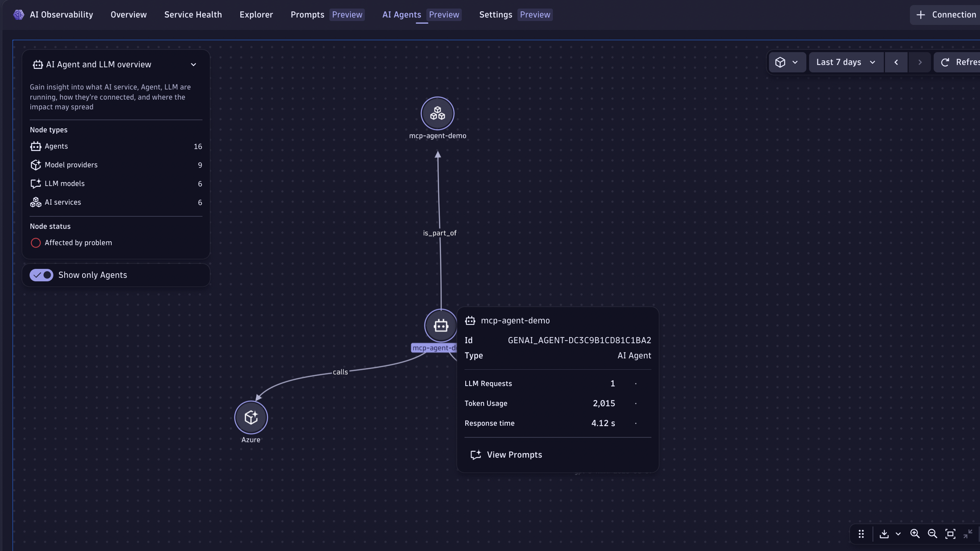980x551 pixels.
Task: Click the Node status heading
Action: coord(50,226)
